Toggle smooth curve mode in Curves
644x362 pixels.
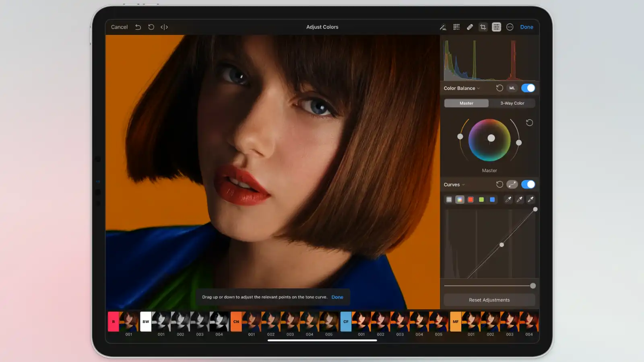[512, 184]
